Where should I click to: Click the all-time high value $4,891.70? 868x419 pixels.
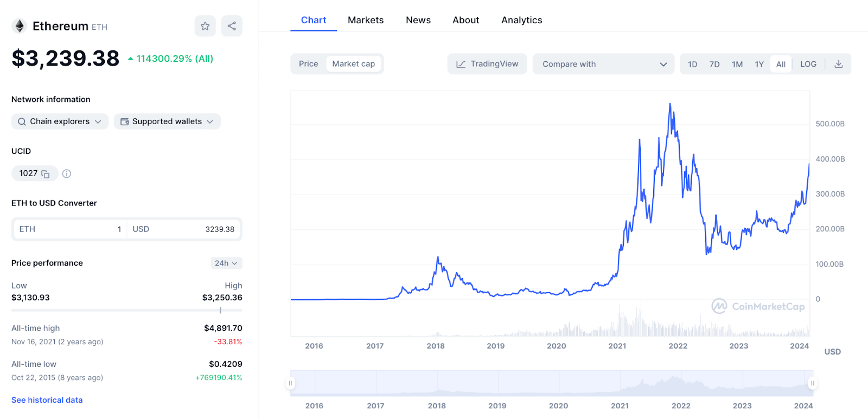click(x=223, y=328)
